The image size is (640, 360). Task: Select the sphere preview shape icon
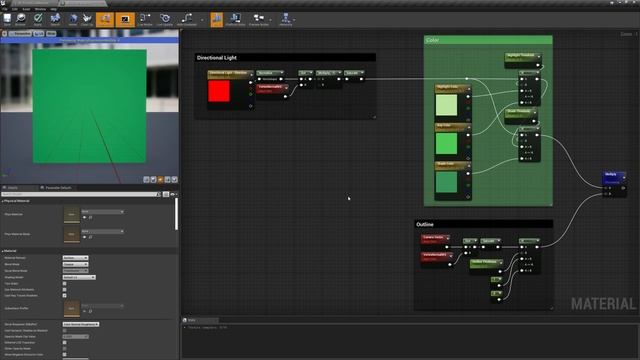(x=153, y=180)
